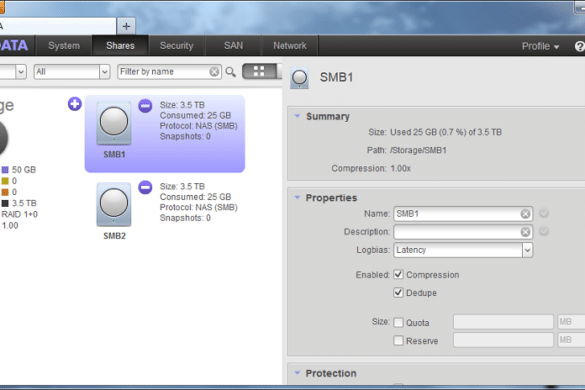Click the Quota size input field

[503, 322]
